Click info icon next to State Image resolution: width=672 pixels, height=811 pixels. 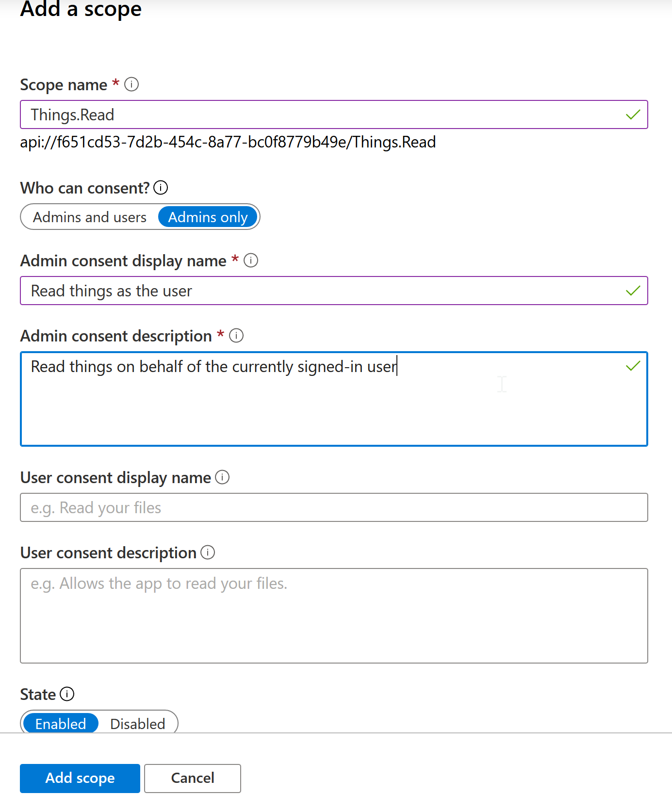(x=67, y=694)
